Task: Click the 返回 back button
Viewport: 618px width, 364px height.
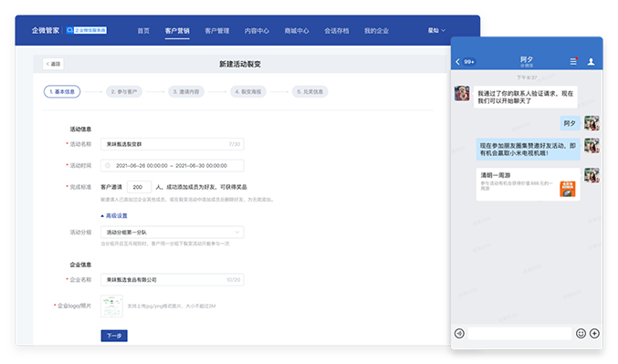Action: (x=53, y=64)
